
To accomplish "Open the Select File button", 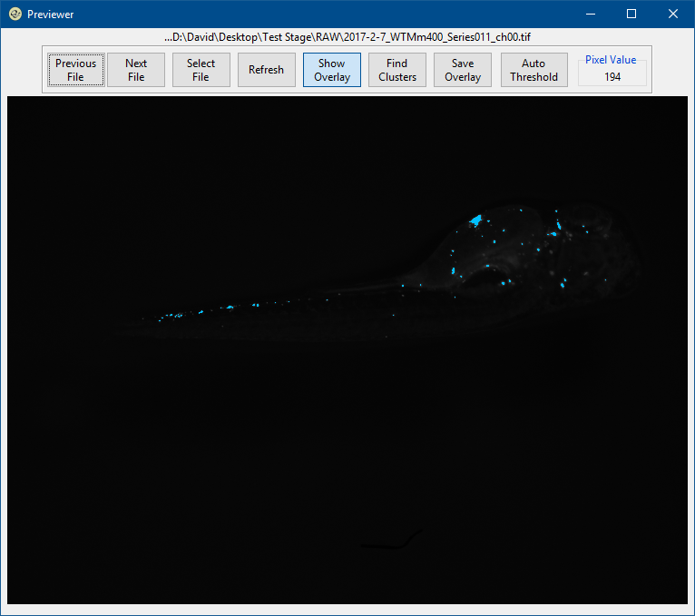I will point(201,70).
